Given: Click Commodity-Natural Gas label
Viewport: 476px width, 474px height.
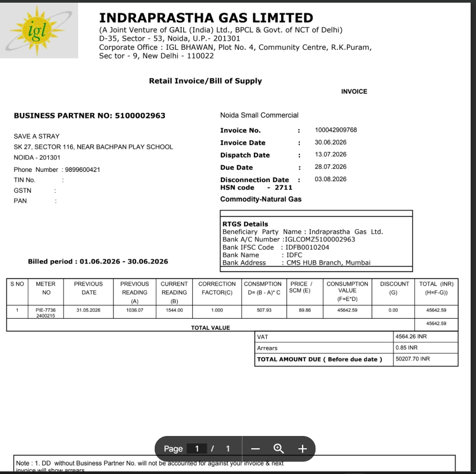Looking at the screenshot, I should (261, 199).
